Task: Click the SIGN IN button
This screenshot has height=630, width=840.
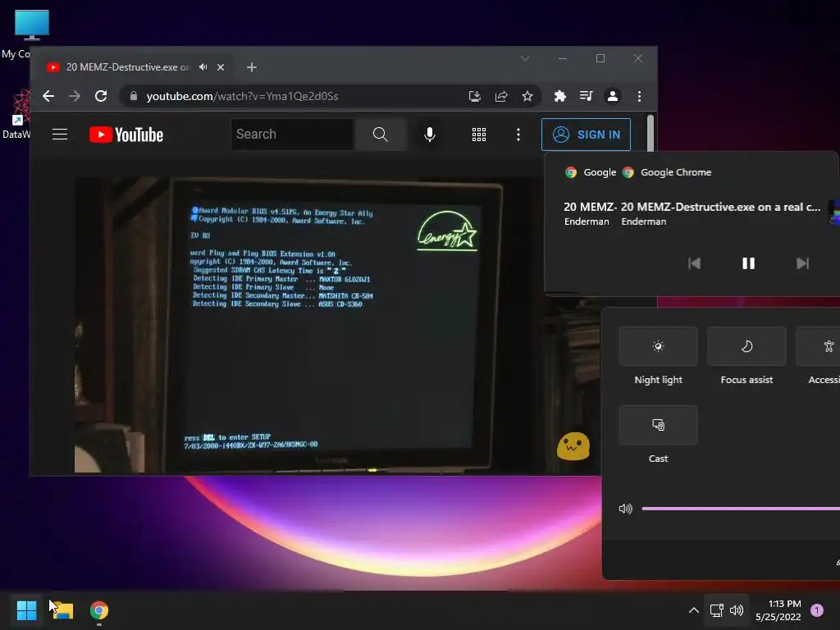Action: coord(586,135)
